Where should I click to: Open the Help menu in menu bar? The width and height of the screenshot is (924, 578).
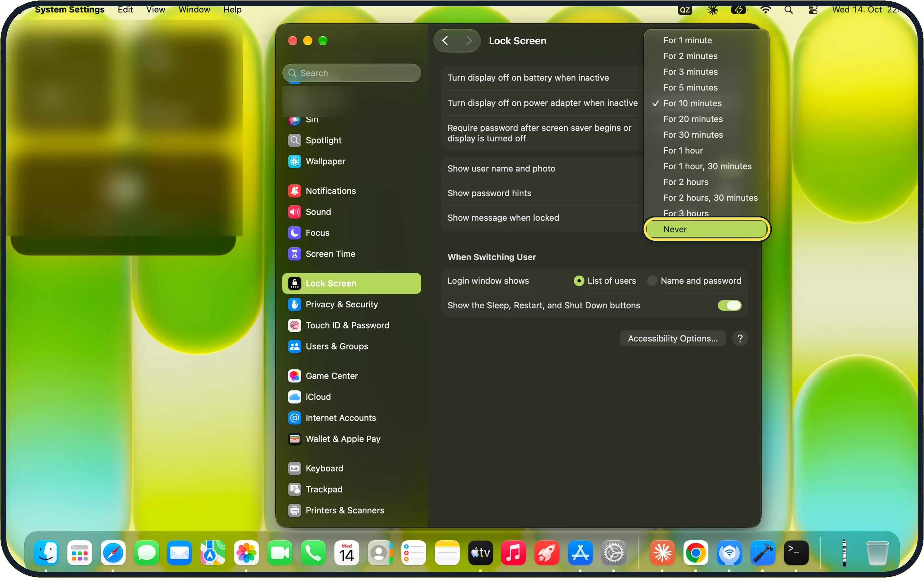pyautogui.click(x=232, y=10)
